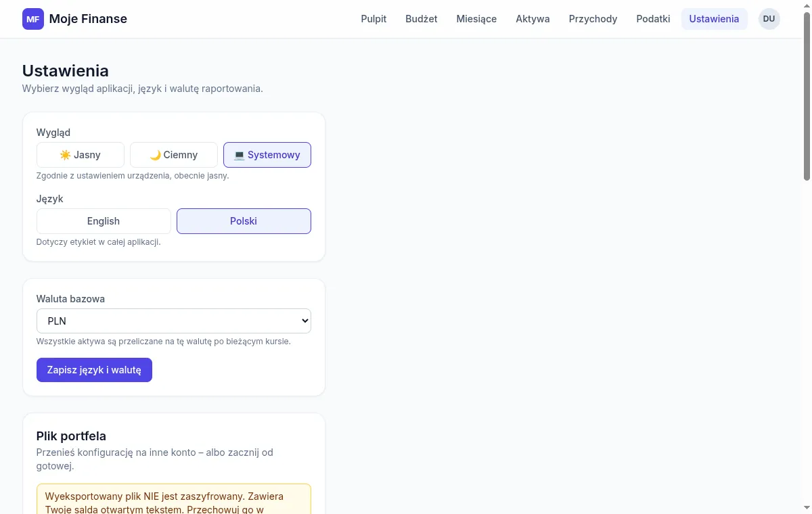Click the text 'Dotyczy etykiet w całej aplikacji.'
The height and width of the screenshot is (514, 812).
pos(99,241)
